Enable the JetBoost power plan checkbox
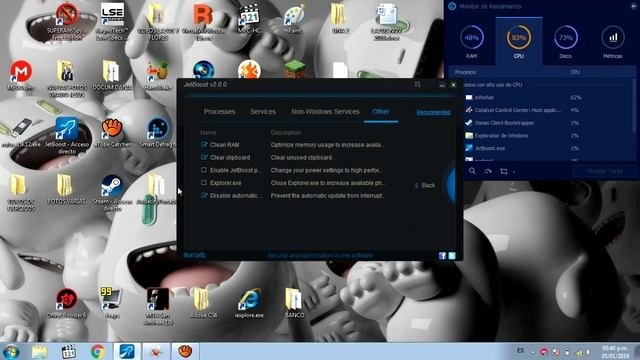Screen dimensions: 640x360 (204, 170)
